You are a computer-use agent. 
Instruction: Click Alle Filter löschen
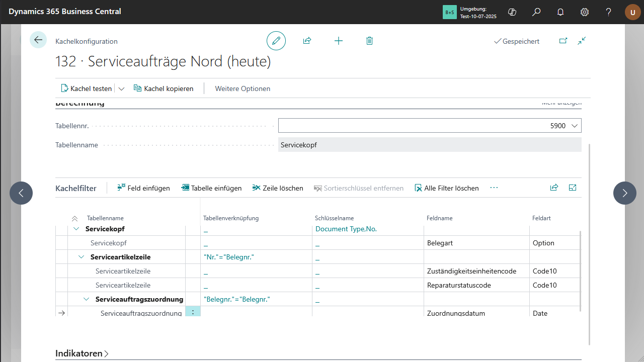[x=446, y=188]
